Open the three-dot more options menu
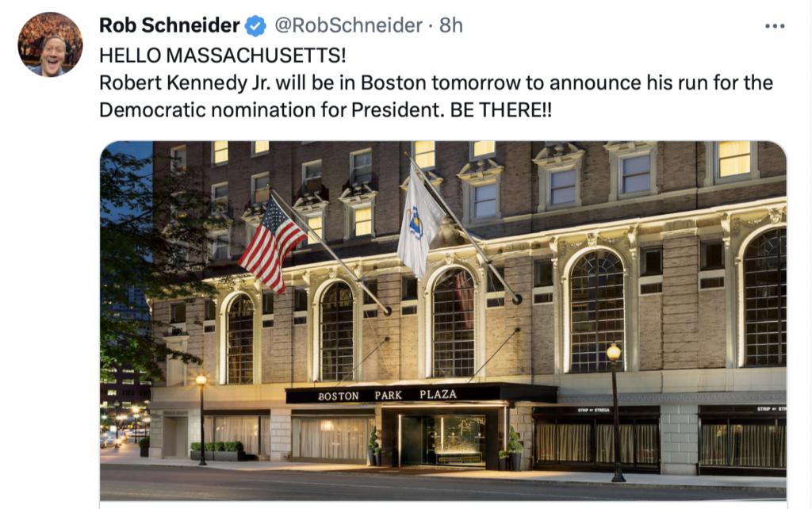Viewport: 812px width, 509px height. [x=775, y=26]
